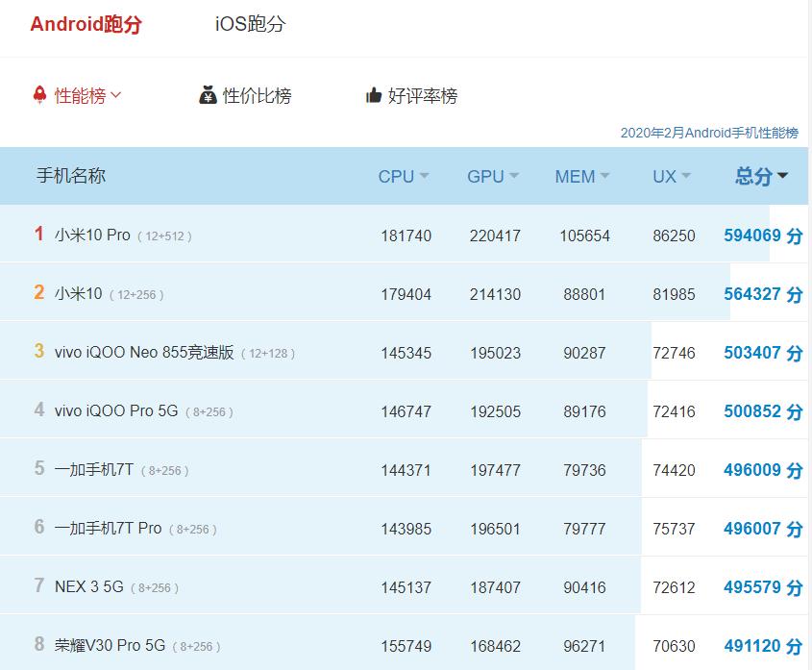Click UX score 74420

tap(674, 470)
